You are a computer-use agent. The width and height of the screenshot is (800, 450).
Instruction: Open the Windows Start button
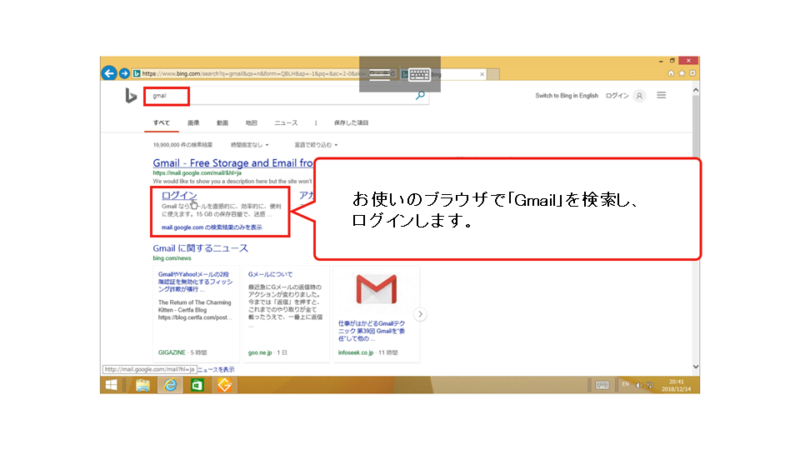[x=111, y=385]
